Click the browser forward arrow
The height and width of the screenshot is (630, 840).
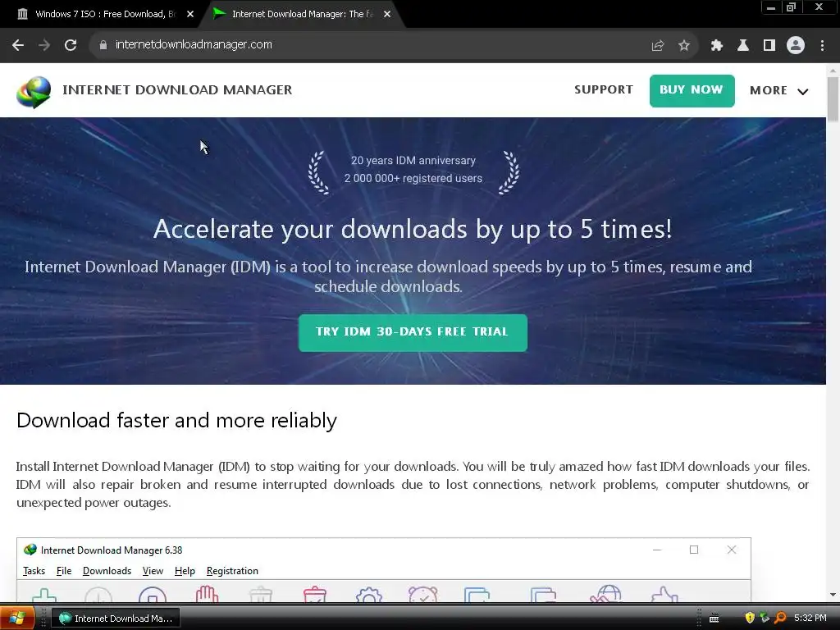[44, 45]
